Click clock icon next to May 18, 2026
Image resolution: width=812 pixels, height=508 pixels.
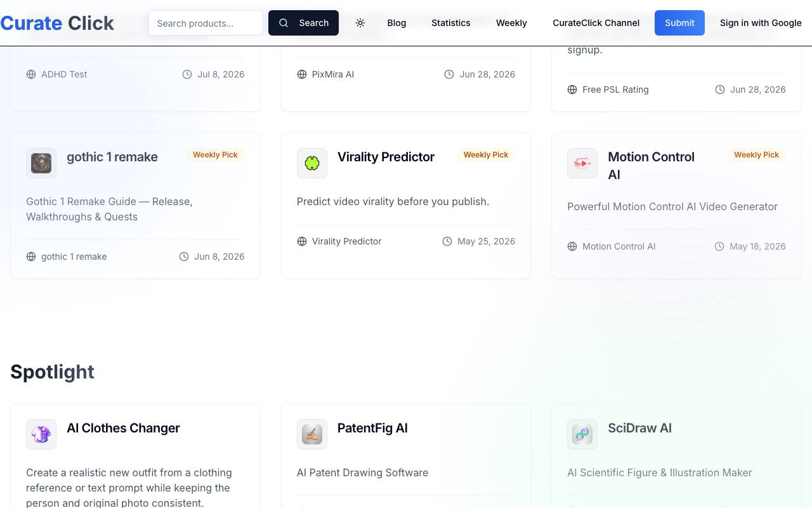[719, 246]
